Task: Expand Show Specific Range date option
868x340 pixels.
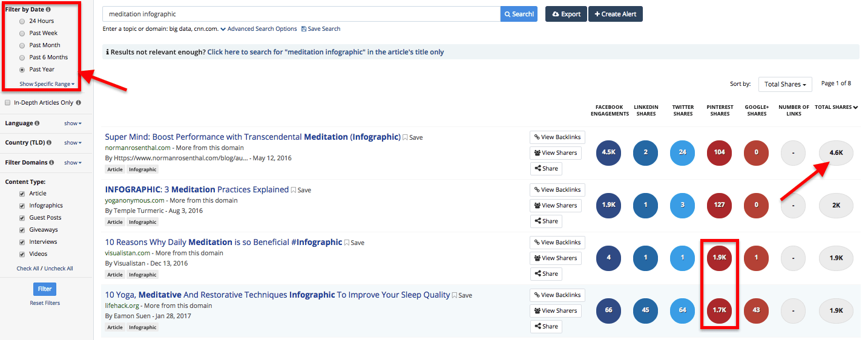Action: tap(47, 84)
